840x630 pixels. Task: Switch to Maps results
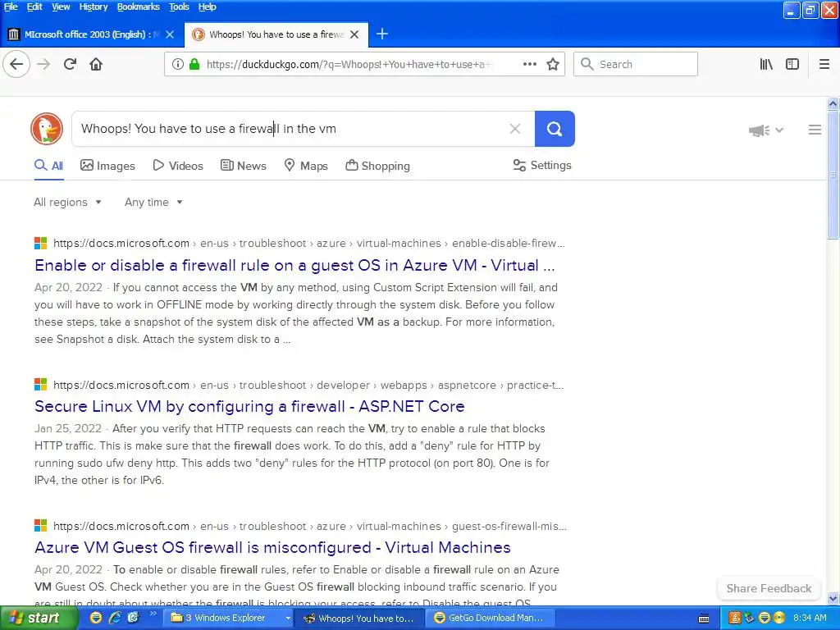click(306, 166)
